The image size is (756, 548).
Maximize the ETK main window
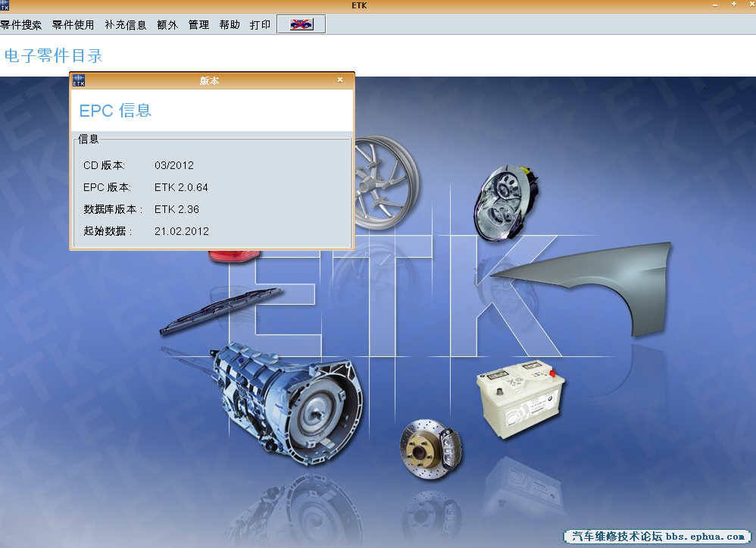tap(734, 5)
